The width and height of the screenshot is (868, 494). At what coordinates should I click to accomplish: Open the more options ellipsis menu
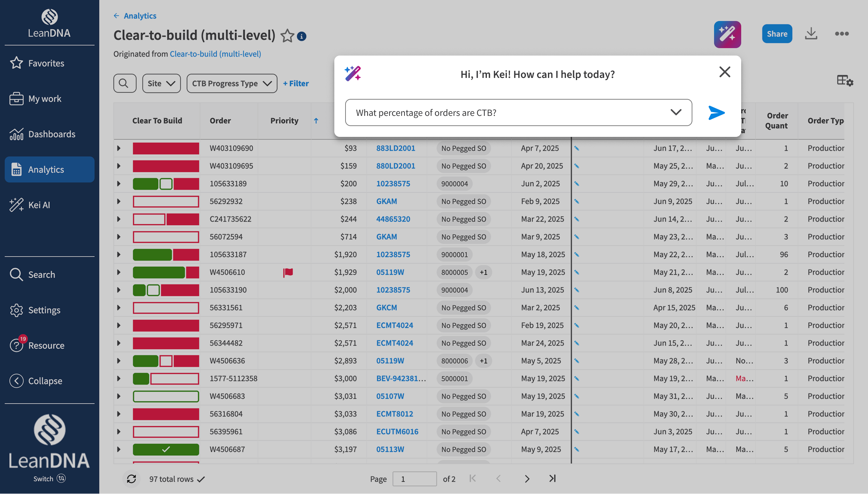click(x=842, y=34)
